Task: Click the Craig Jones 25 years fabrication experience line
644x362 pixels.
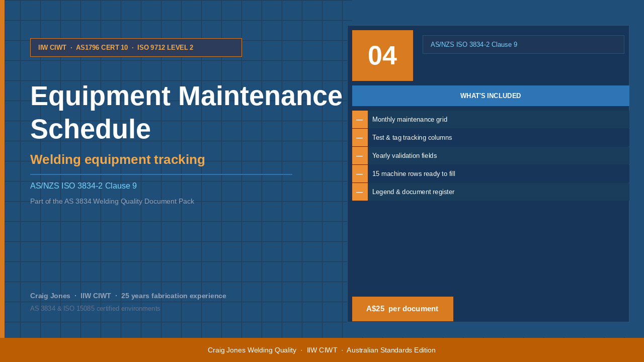Action: pyautogui.click(x=128, y=296)
